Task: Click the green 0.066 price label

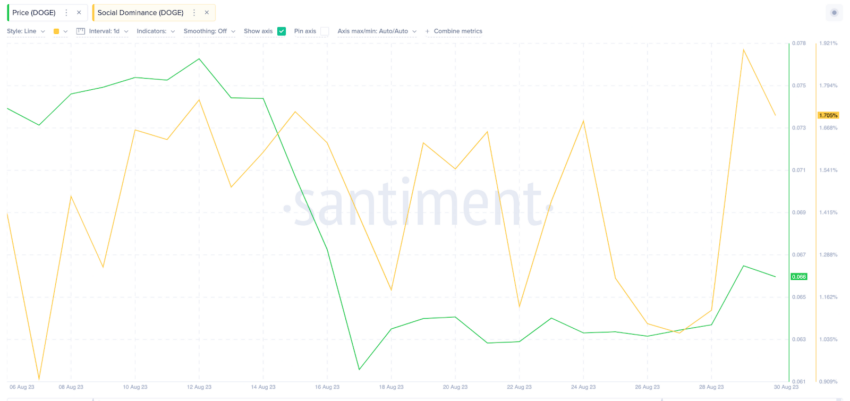Action: (x=799, y=276)
